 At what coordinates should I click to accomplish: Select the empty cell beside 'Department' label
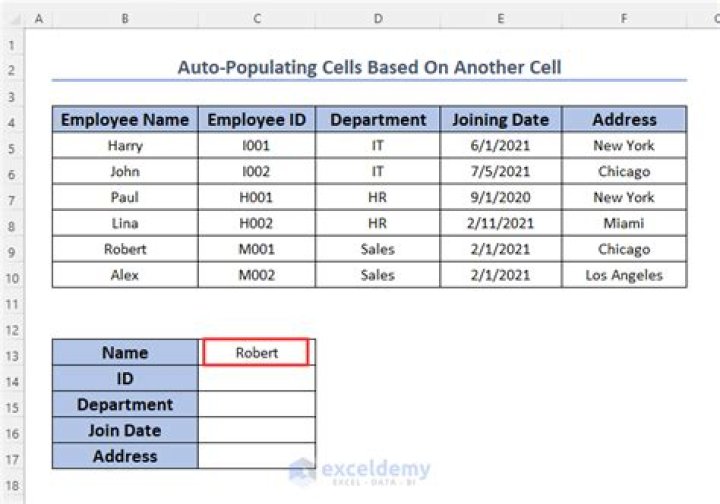257,404
